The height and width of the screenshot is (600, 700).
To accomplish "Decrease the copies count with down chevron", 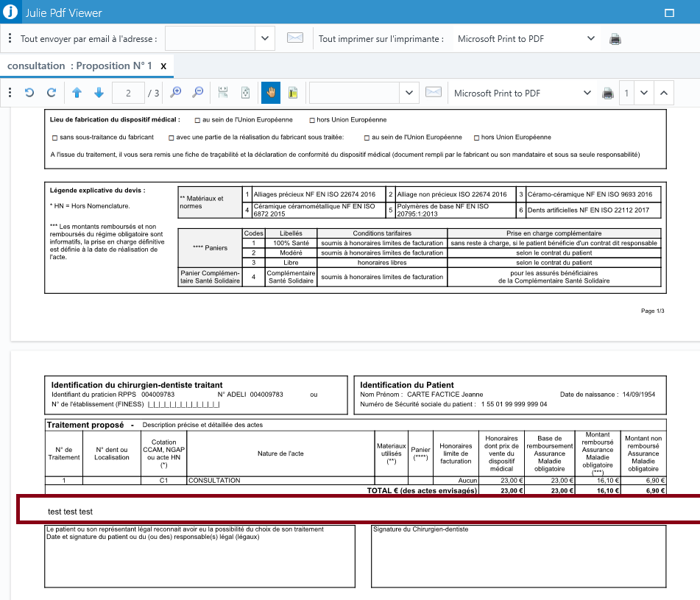I will click(644, 93).
